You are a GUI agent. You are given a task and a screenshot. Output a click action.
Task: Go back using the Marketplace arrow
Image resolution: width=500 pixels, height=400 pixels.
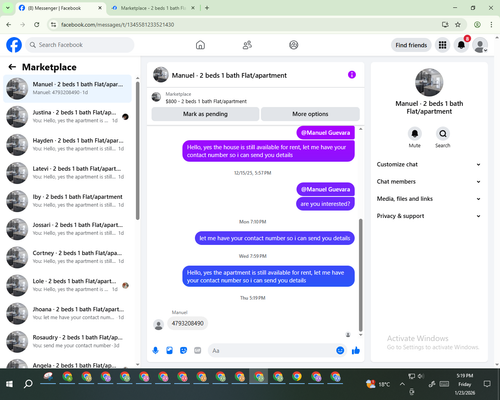tap(12, 67)
